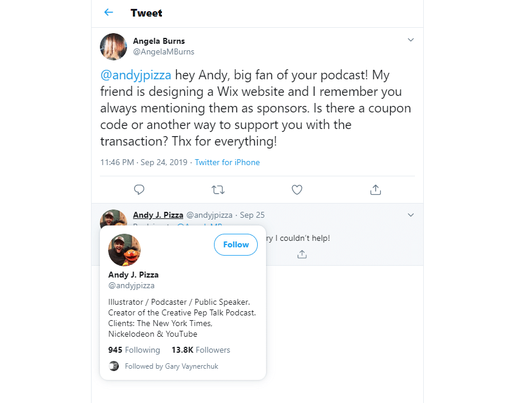This screenshot has width=532, height=403.
Task: Click the back arrow beside Tweet header
Action: tap(108, 12)
